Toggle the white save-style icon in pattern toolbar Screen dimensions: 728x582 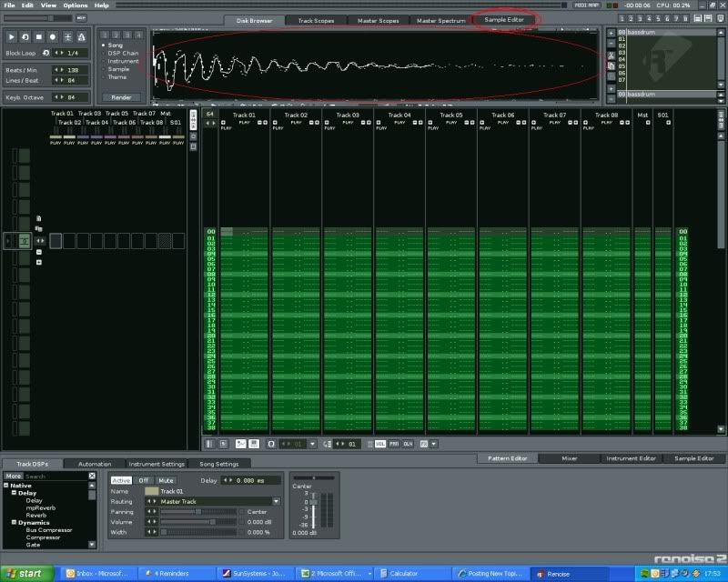(254, 444)
